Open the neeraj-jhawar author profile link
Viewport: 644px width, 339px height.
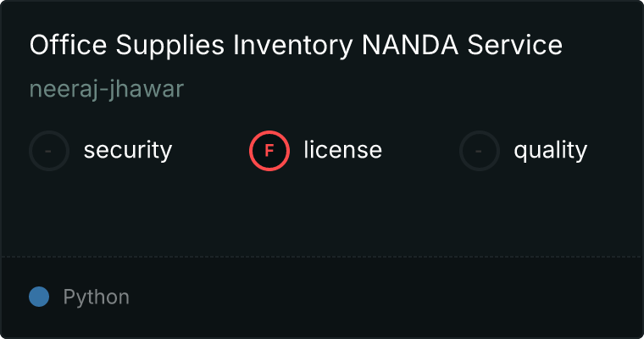pyautogui.click(x=107, y=89)
